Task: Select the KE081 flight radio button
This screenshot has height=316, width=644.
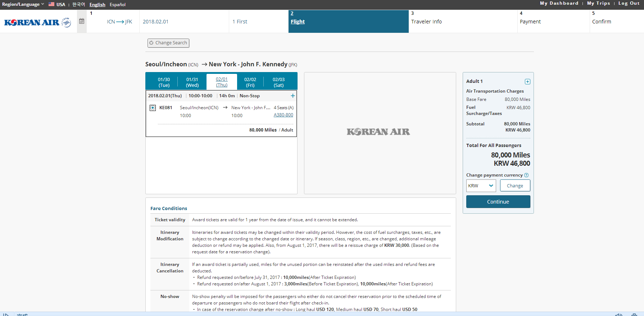Action: 153,108
